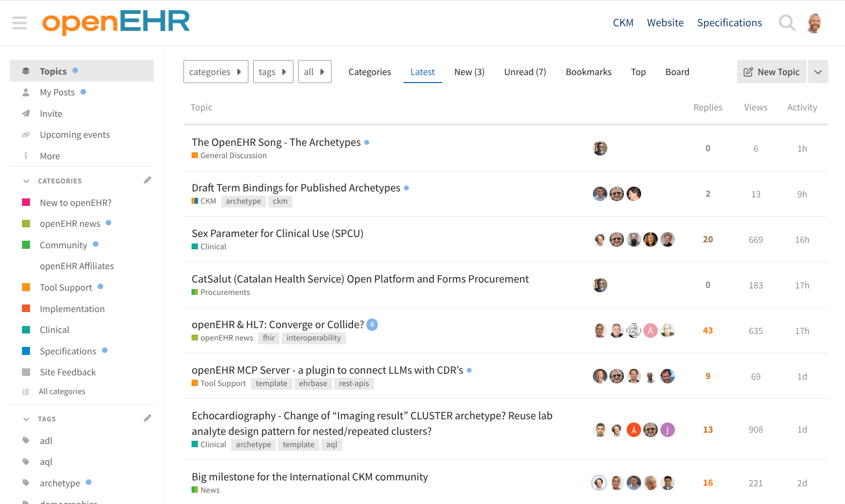Image resolution: width=845 pixels, height=504 pixels.
Task: Collapse the TAGS sidebar section
Action: [26, 419]
